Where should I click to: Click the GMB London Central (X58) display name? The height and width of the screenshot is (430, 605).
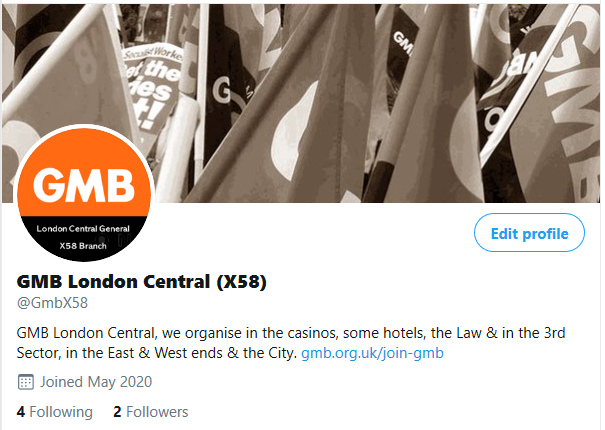(142, 282)
